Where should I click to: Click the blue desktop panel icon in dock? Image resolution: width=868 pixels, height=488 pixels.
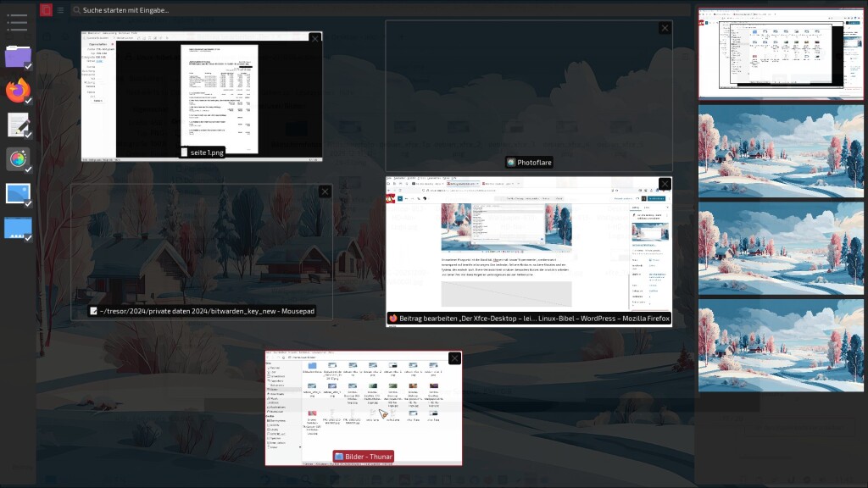18,228
